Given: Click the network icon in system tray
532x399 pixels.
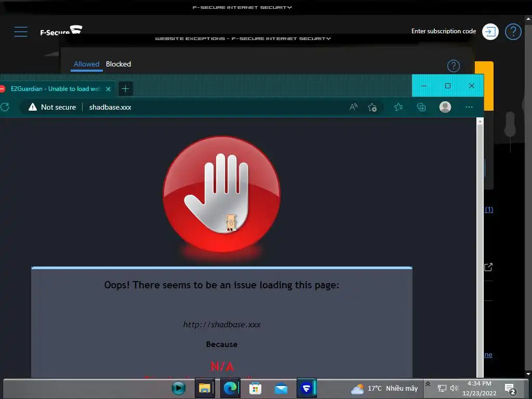Looking at the screenshot, I should [x=442, y=388].
